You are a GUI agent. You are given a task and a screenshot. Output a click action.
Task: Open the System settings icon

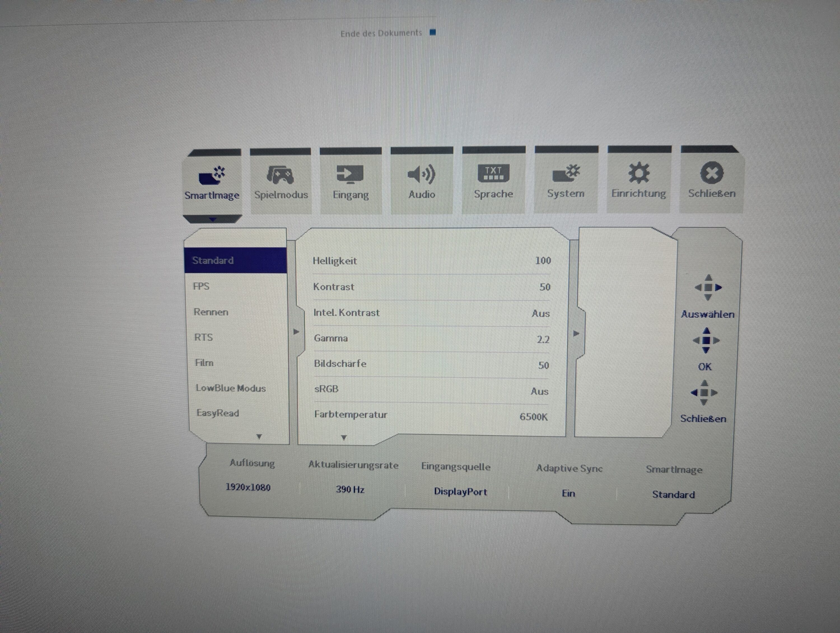pyautogui.click(x=566, y=174)
